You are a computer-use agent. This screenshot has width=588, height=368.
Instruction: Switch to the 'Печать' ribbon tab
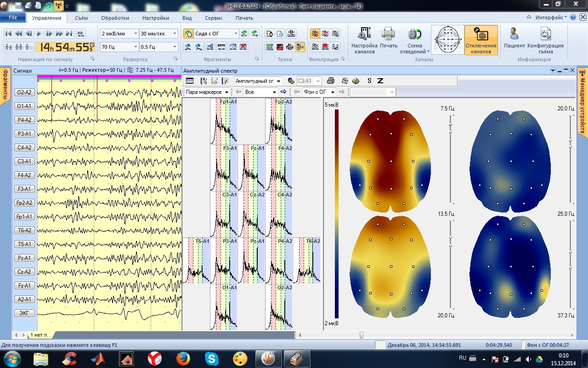tap(244, 18)
